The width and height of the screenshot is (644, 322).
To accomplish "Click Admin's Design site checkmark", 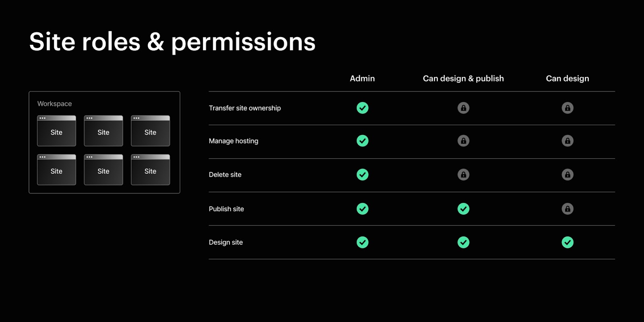I will pyautogui.click(x=362, y=242).
